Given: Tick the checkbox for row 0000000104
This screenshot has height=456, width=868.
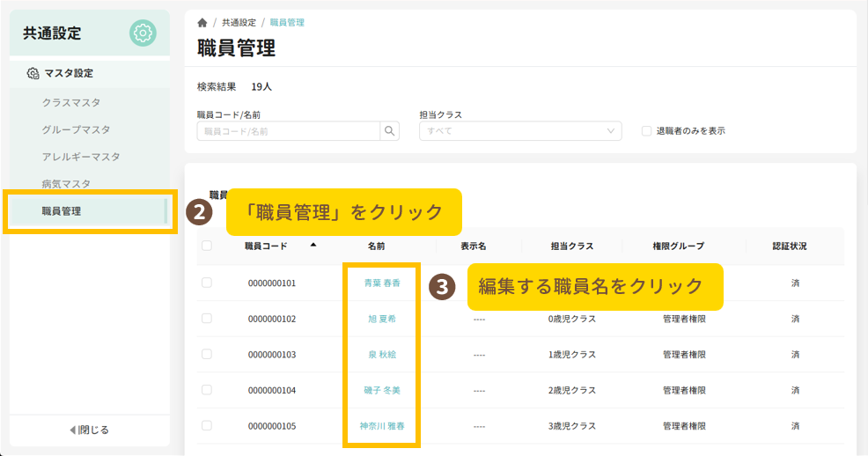Looking at the screenshot, I should point(207,390).
